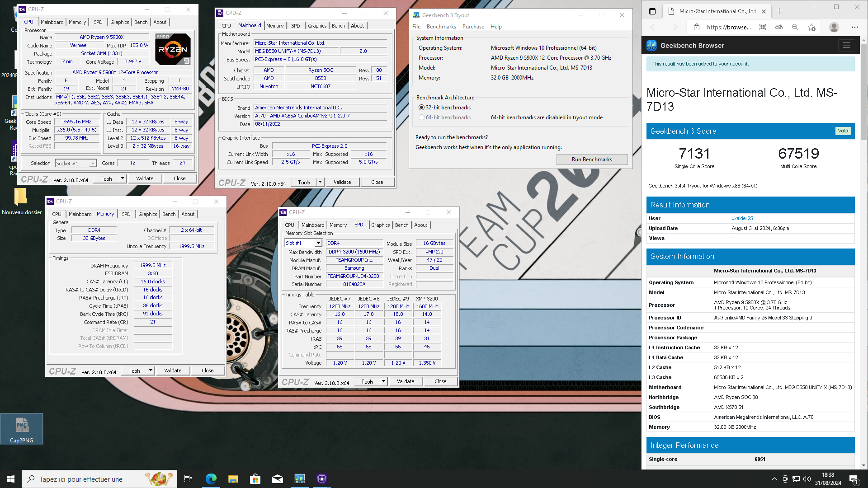Viewport: 868px width, 488px height.
Task: Click the Geekbench taskbar icon
Action: click(299, 479)
